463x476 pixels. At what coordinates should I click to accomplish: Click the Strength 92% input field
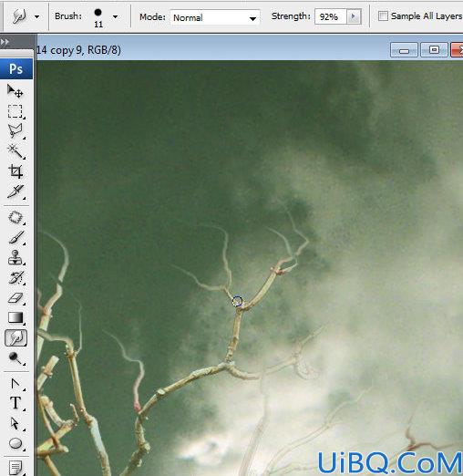330,16
